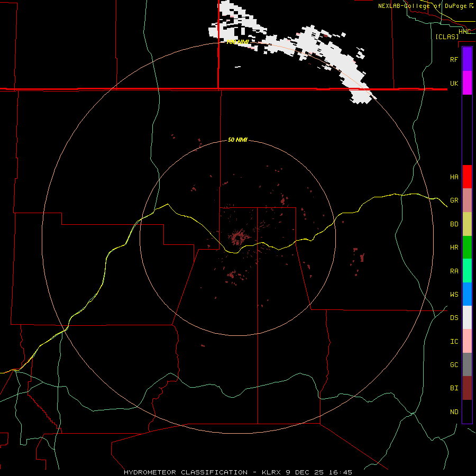
Task: Click the IC legend label
Action: 454,342
